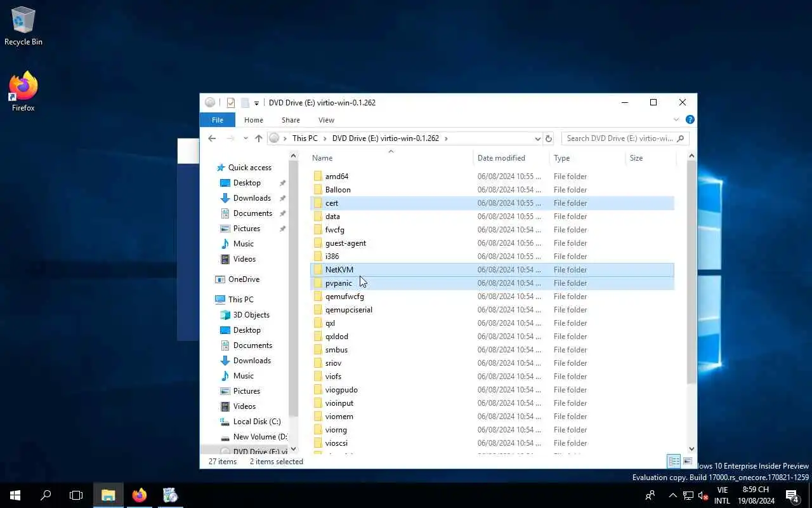Click the search magnifier icon in Explorer
Viewport: 812px width, 508px height.
pyautogui.click(x=681, y=138)
